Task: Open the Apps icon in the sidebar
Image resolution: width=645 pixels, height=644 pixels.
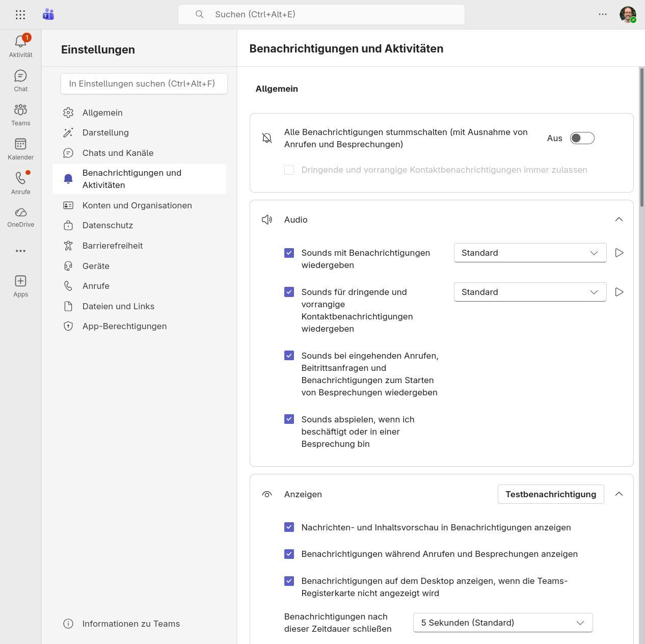Action: 20,285
